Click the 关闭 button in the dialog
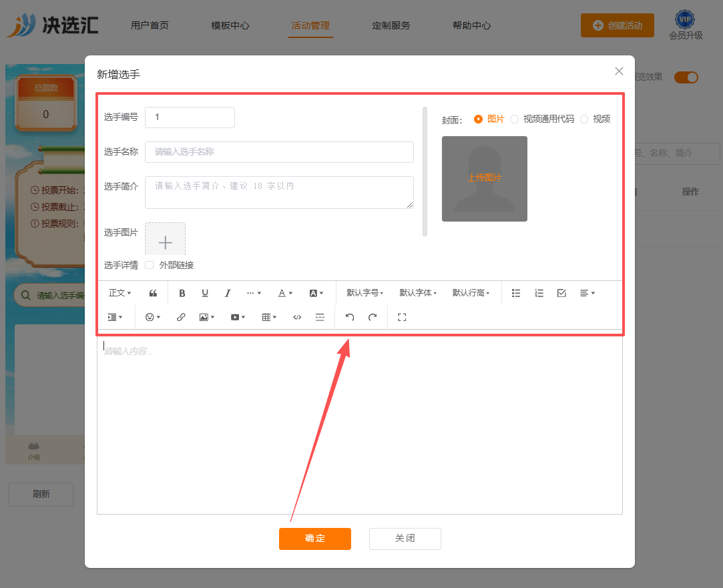Viewport: 723px width, 588px height. pos(405,539)
